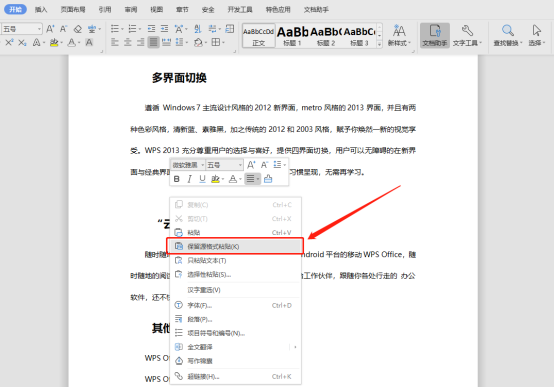Click the increase indent icon
The width and height of the screenshot is (554, 387).
[164, 29]
